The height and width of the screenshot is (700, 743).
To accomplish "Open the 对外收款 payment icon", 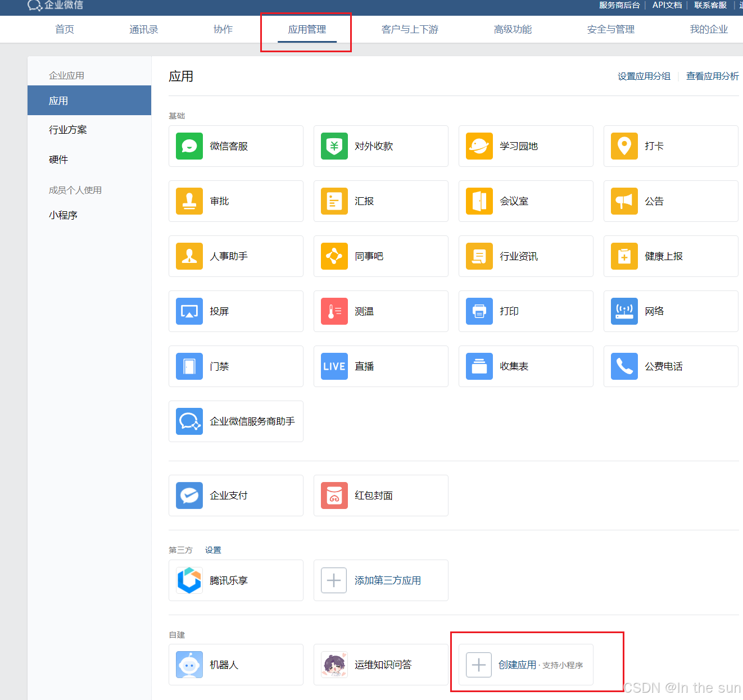I will pos(334,146).
